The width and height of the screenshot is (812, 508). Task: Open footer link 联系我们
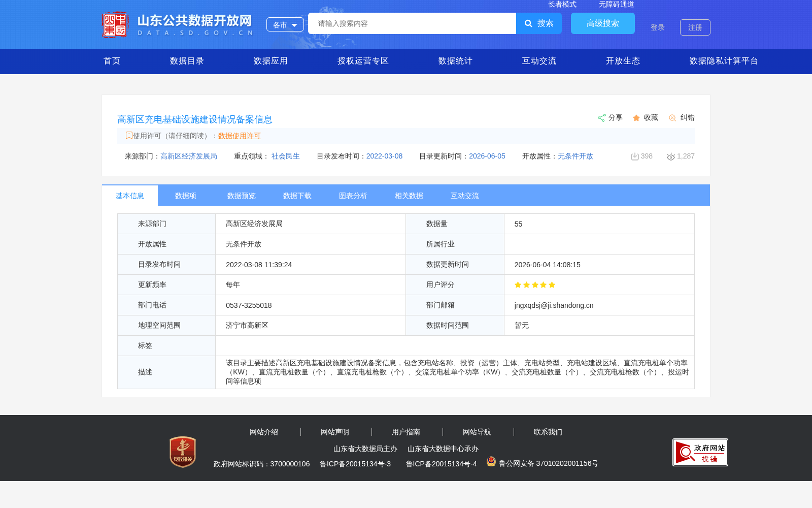coord(548,432)
